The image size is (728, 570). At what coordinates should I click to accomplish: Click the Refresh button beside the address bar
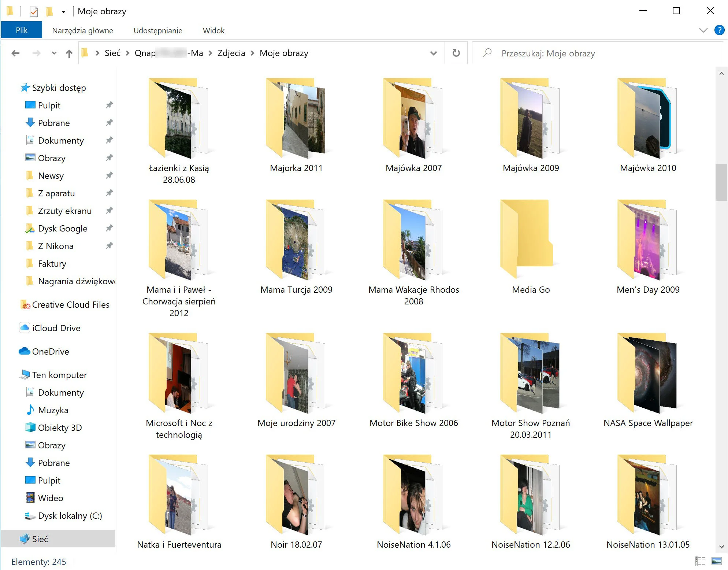[x=456, y=53]
